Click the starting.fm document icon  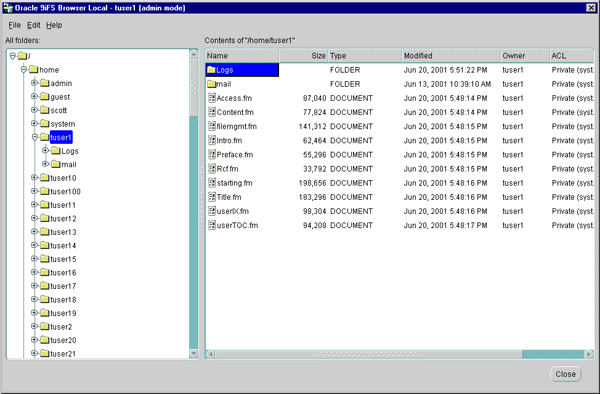coord(212,183)
